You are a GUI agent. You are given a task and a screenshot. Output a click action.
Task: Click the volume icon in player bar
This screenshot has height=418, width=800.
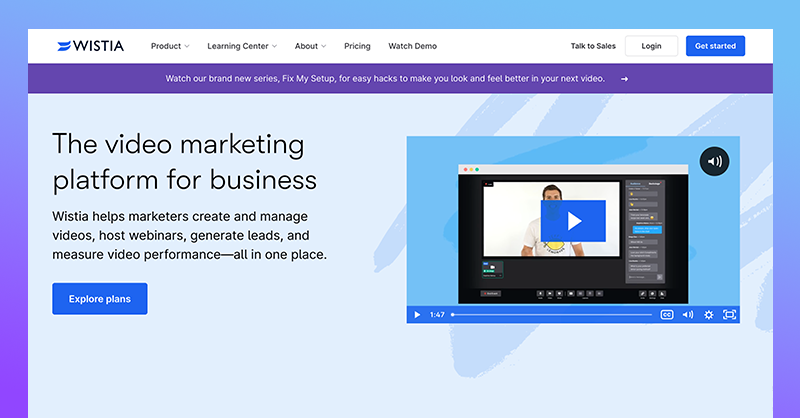688,314
